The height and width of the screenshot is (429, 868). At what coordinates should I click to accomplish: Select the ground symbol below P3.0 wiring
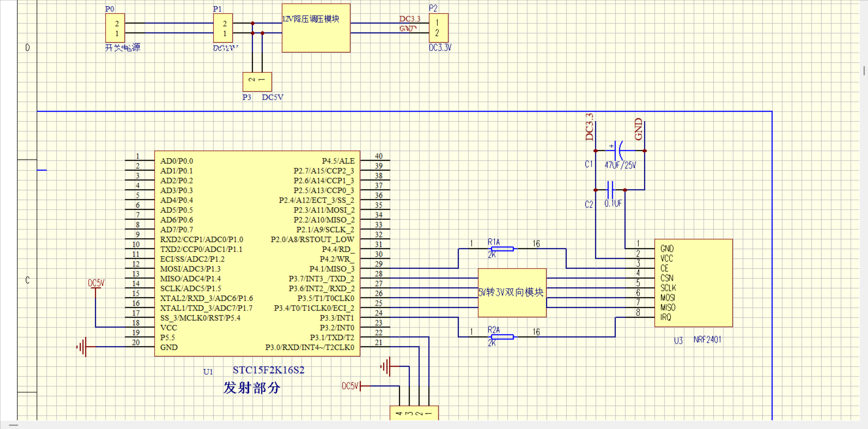tap(386, 367)
